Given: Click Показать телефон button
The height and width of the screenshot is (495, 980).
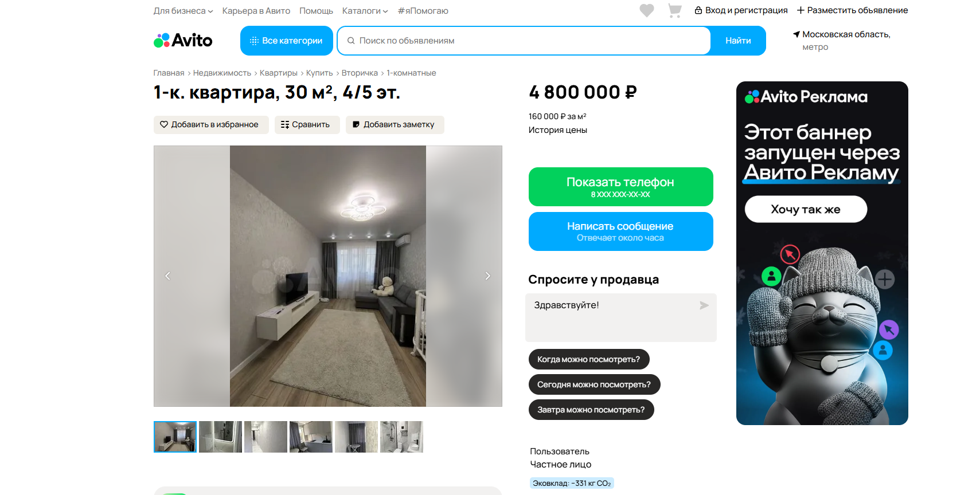Looking at the screenshot, I should coord(620,187).
